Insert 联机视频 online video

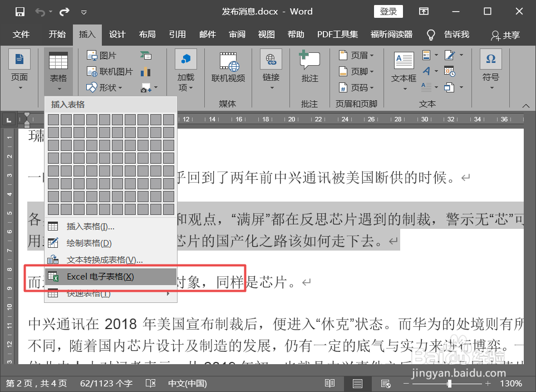pos(228,68)
